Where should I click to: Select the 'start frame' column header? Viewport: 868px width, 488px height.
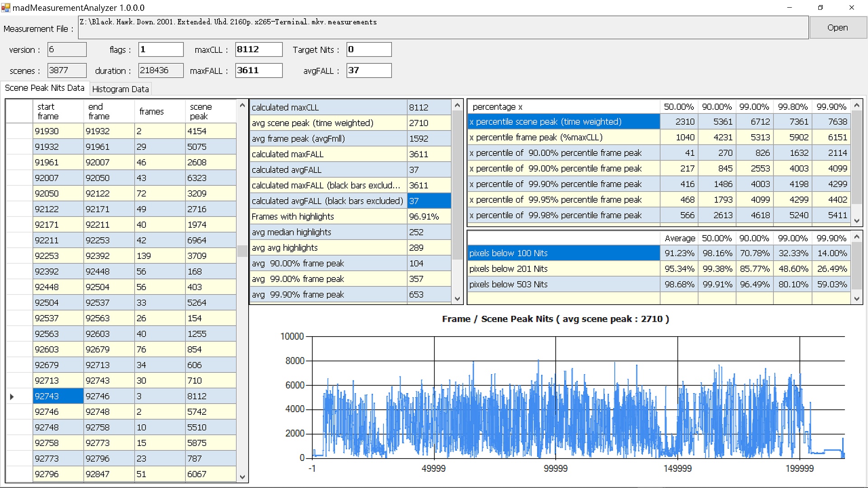[x=58, y=112]
